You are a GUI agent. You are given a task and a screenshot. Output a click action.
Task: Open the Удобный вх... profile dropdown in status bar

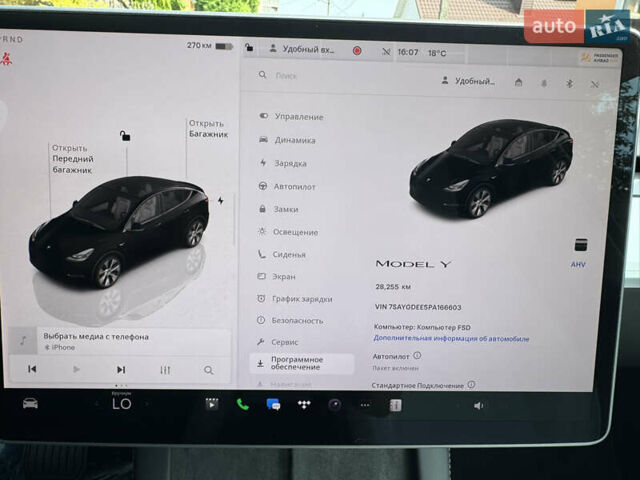302,49
